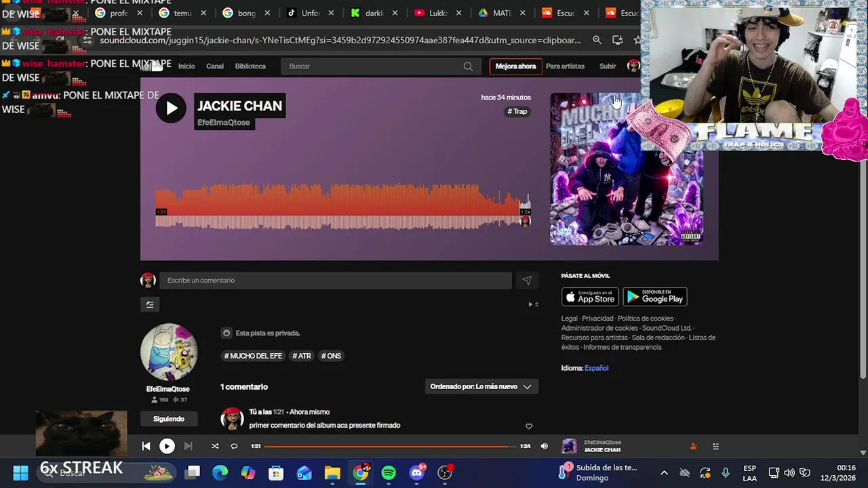Switch to the MATE Drive tab
The image size is (868, 488).
click(502, 13)
